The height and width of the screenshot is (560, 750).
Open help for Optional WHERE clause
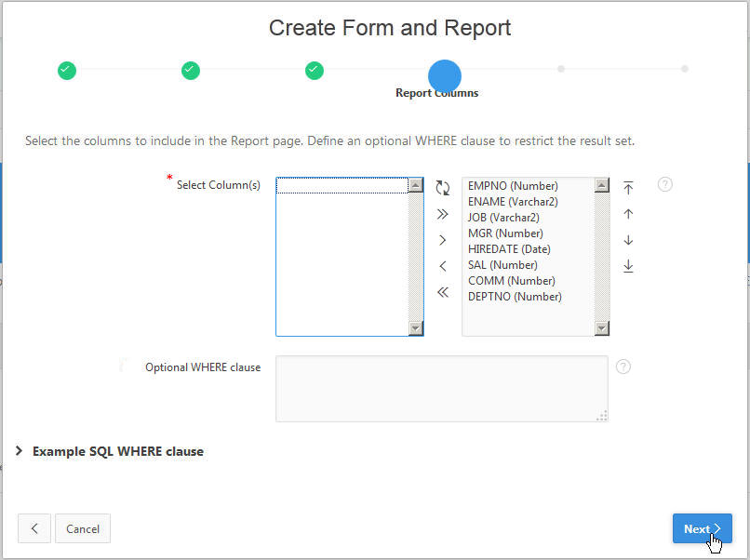click(623, 367)
